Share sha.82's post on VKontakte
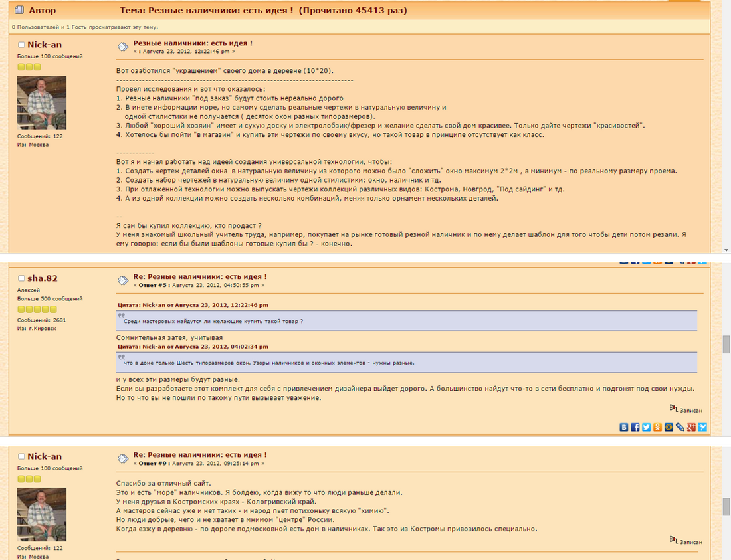 pos(624,427)
